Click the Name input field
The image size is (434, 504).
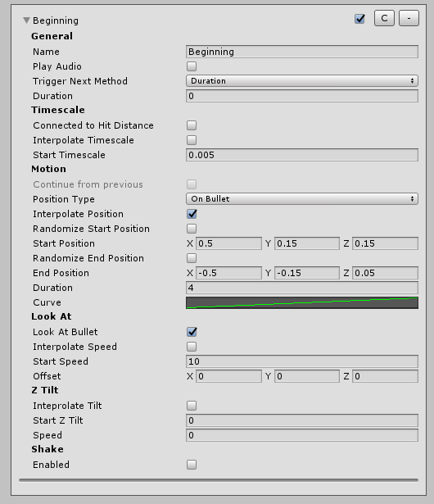coord(302,52)
